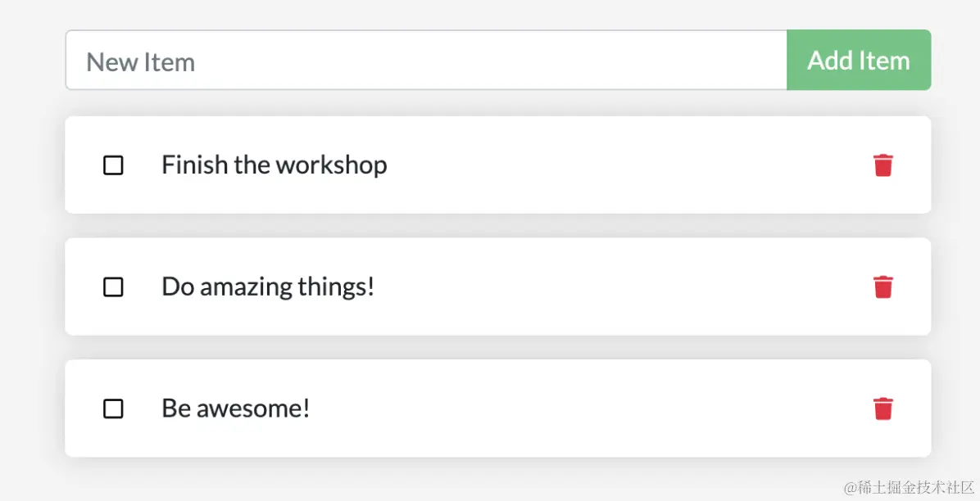The width and height of the screenshot is (980, 501).
Task: Click the 'Be awesome!' item label
Action: click(235, 408)
